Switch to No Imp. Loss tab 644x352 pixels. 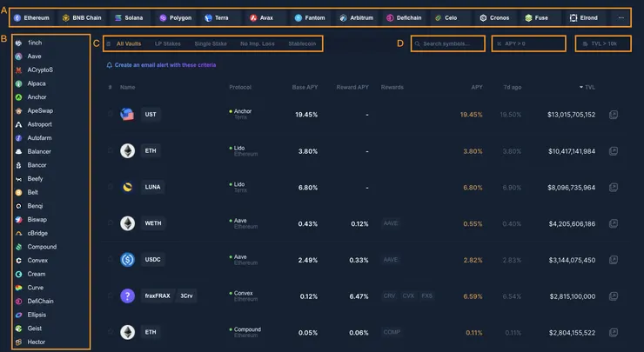click(257, 43)
